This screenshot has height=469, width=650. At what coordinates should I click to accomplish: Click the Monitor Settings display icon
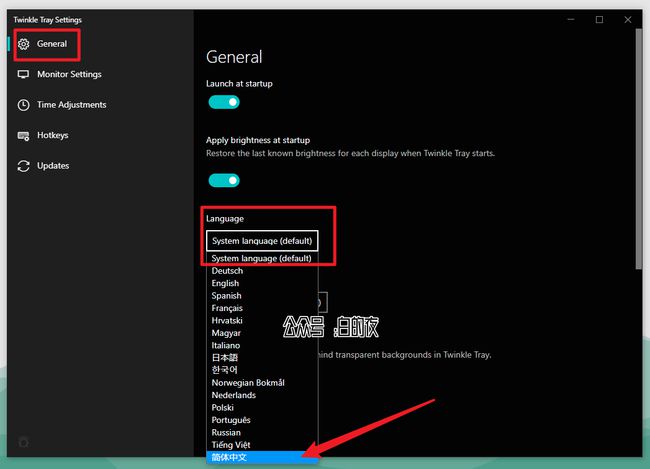pos(24,74)
